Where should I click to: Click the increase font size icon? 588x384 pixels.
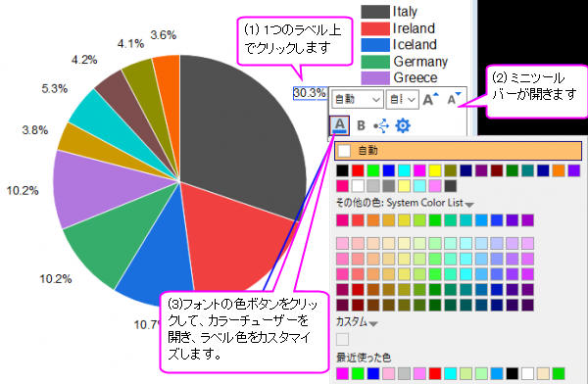pos(430,99)
